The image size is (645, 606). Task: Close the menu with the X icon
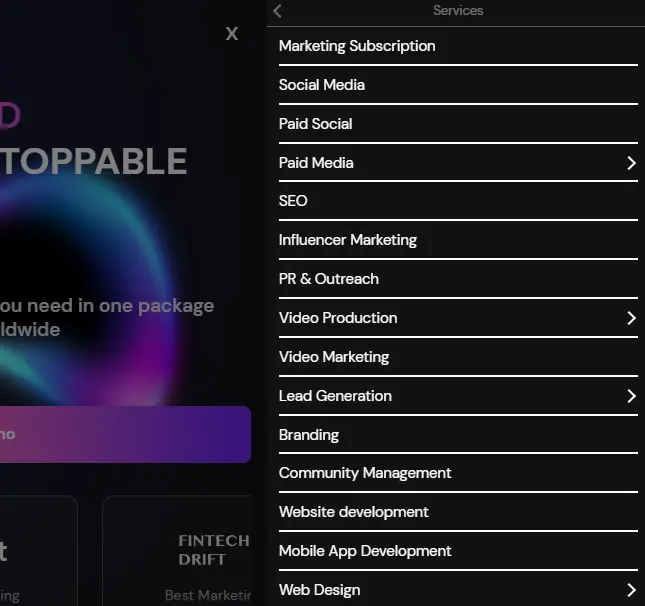[232, 34]
